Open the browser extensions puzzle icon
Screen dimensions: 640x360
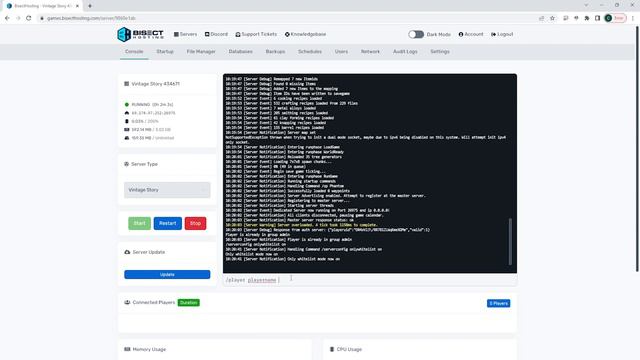(x=587, y=18)
